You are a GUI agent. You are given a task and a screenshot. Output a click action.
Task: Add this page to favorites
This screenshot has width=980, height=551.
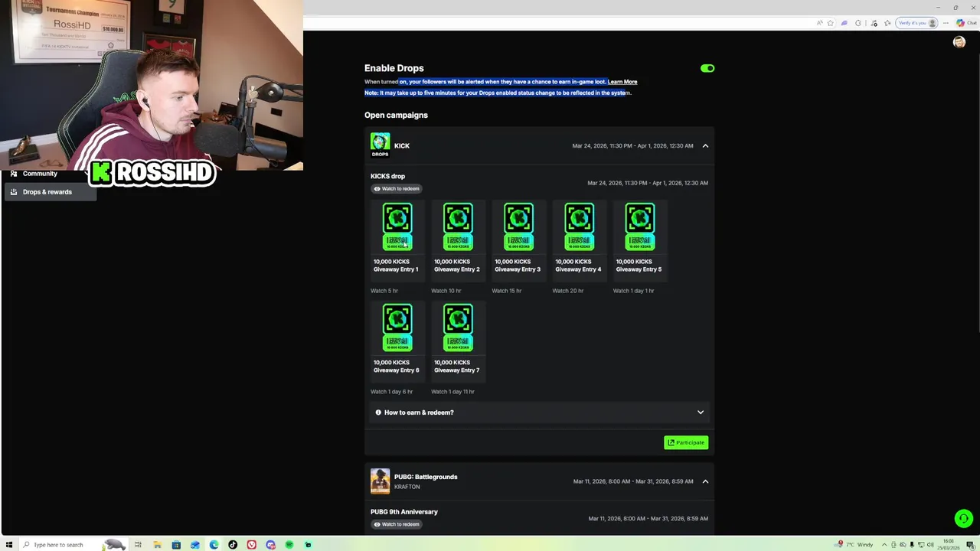pos(831,23)
